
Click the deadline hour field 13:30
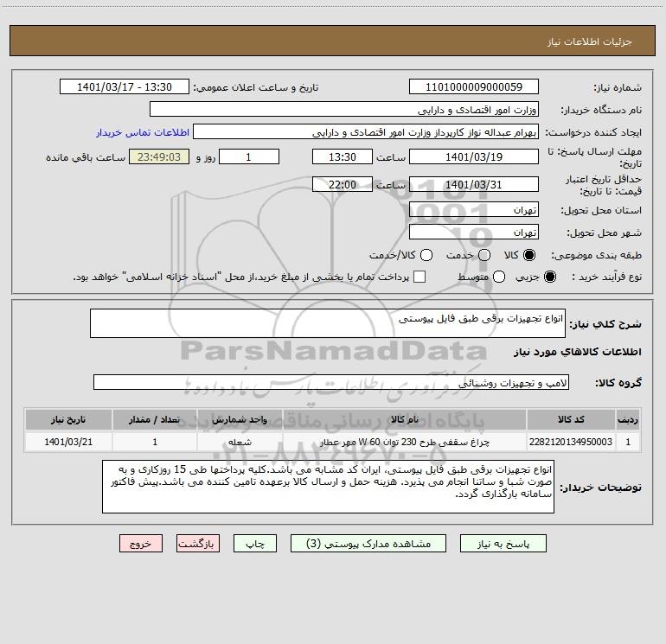(343, 156)
